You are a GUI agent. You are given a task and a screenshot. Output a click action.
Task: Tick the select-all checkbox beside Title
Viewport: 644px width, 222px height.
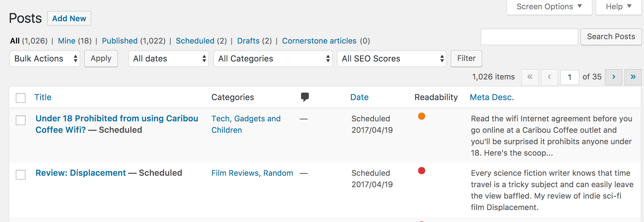pyautogui.click(x=21, y=98)
